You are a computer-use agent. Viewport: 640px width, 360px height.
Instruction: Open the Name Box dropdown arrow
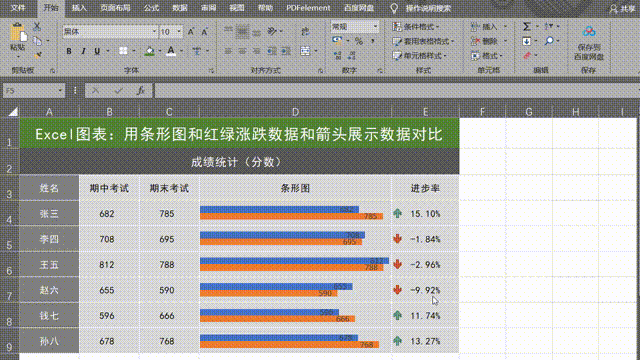point(60,91)
